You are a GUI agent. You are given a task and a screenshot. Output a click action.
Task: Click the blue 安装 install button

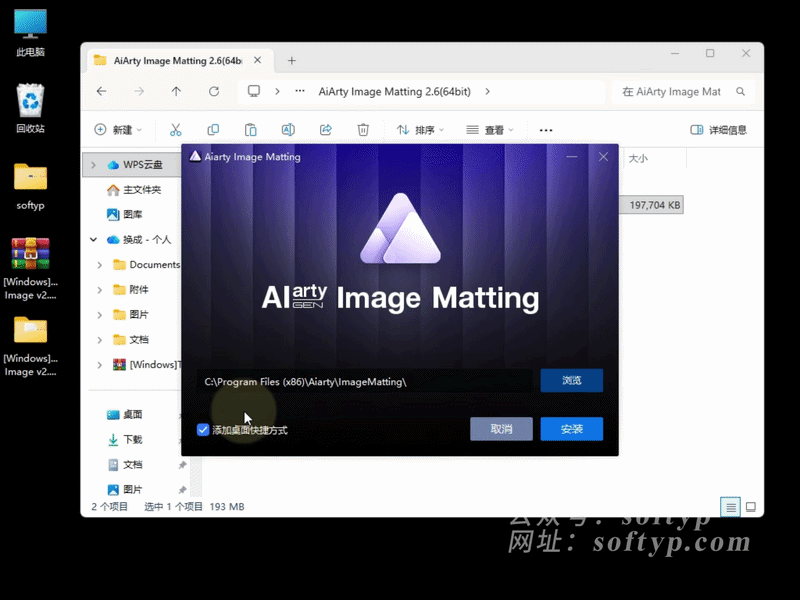571,429
